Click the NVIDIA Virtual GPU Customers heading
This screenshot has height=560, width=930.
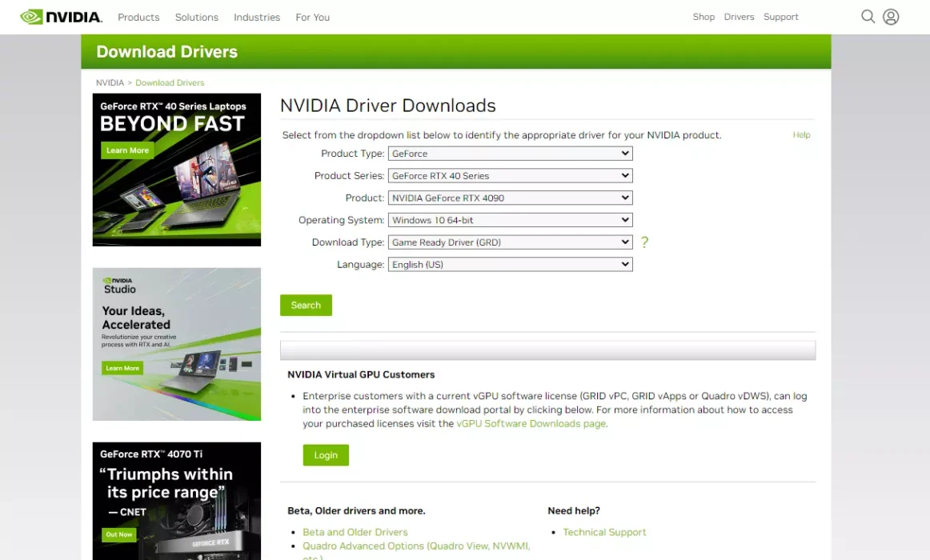361,374
